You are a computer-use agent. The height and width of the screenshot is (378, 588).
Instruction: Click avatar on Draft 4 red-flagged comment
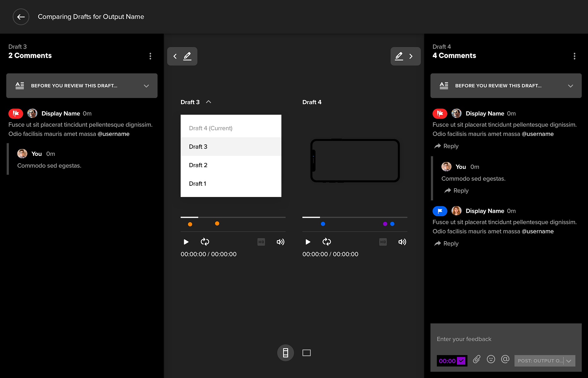coord(456,113)
